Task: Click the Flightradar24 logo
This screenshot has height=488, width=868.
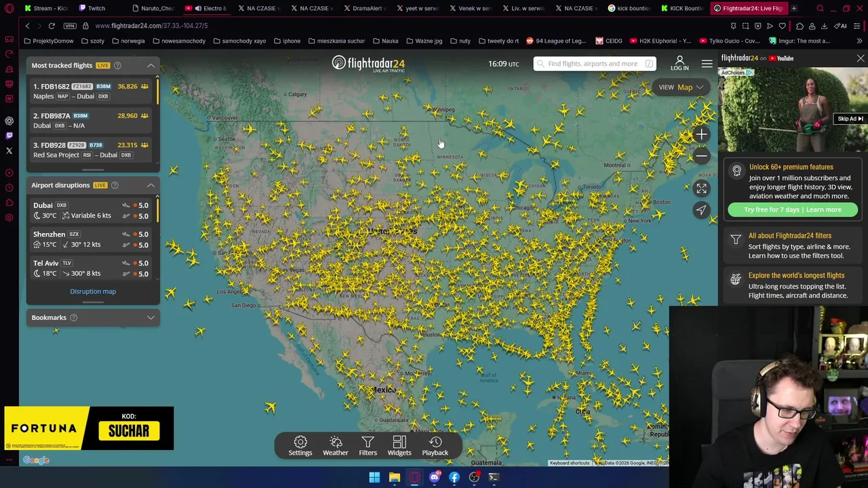Action: click(368, 64)
